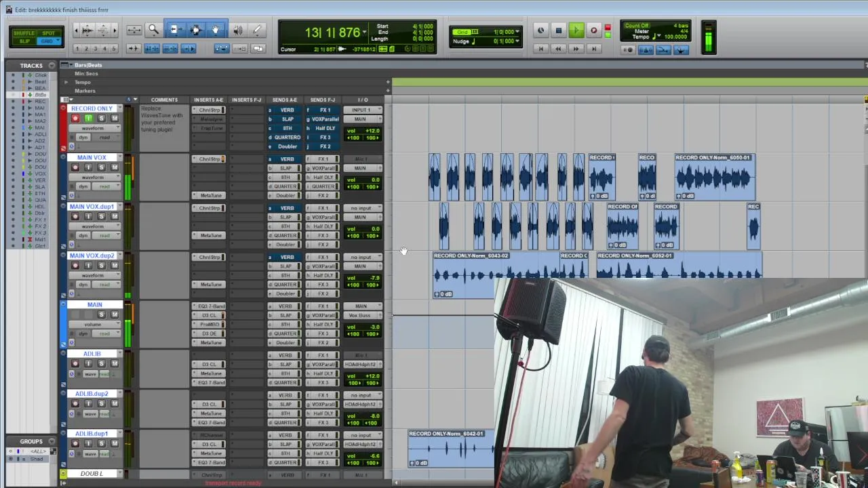Click the INSERTS F-J column header
The height and width of the screenshot is (488, 868).
click(246, 100)
